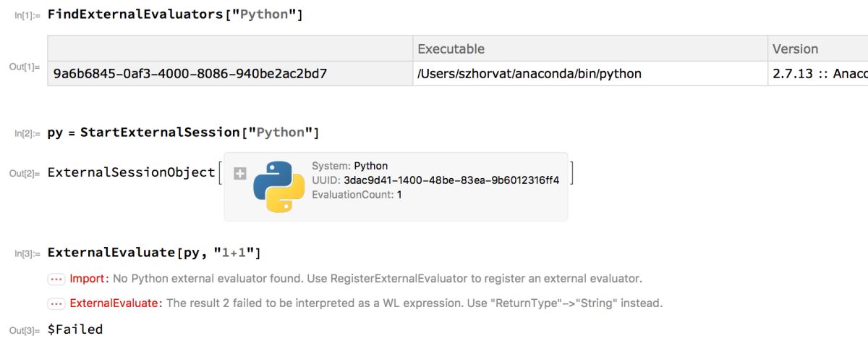Click the anaconda python path cell
The height and width of the screenshot is (344, 868).
[529, 73]
